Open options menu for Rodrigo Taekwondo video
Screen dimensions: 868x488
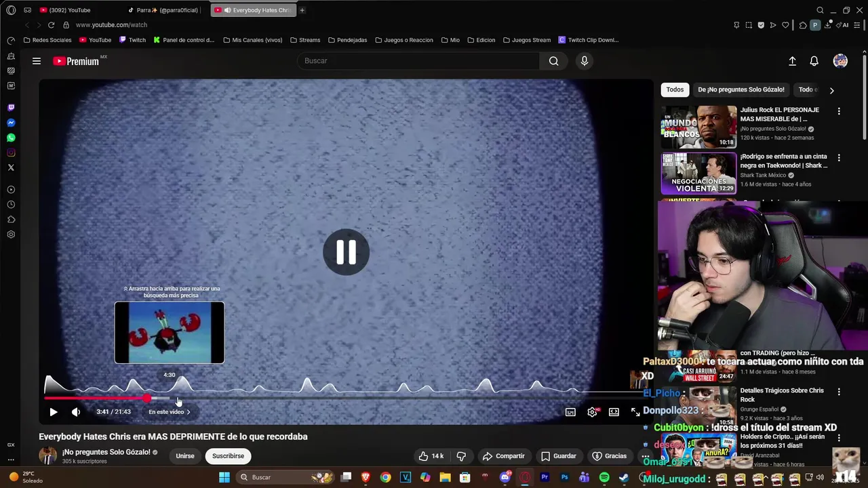click(839, 158)
